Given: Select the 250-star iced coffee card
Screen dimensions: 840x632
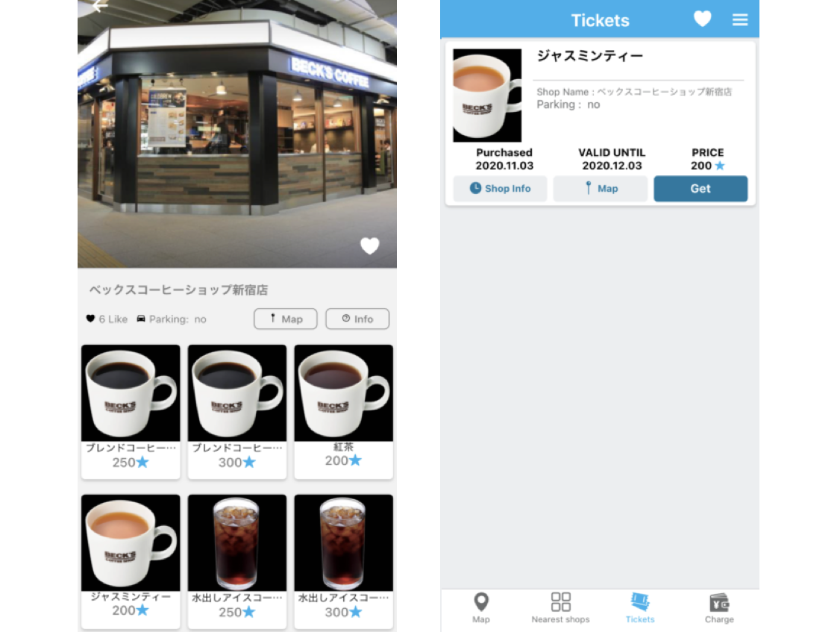Looking at the screenshot, I should pyautogui.click(x=237, y=560).
